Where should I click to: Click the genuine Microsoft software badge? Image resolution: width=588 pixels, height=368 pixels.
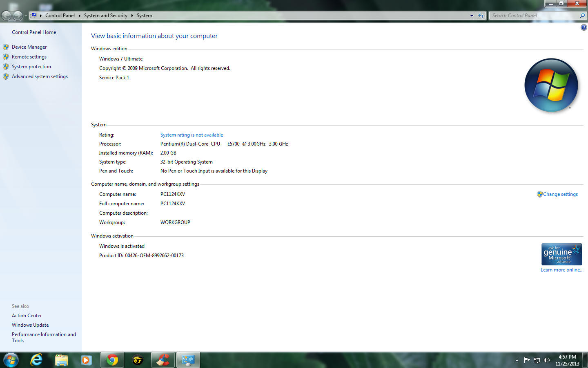pos(561,254)
